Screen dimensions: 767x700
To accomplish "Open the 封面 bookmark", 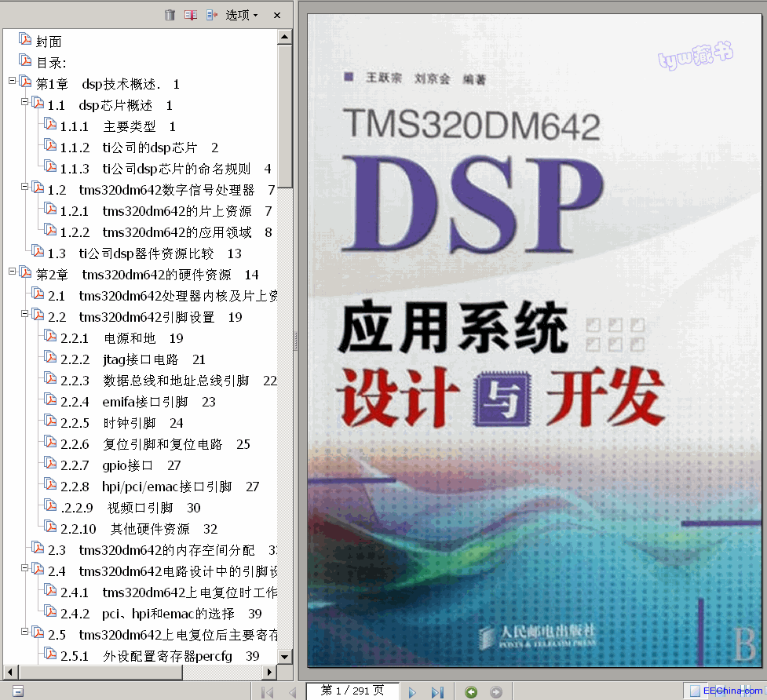I will click(49, 42).
